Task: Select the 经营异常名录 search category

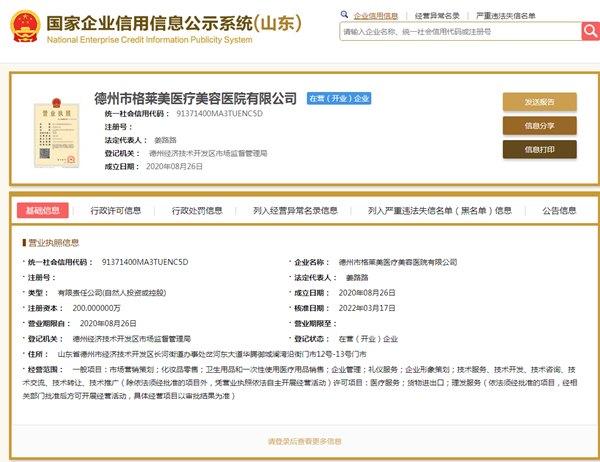Action: (x=437, y=16)
